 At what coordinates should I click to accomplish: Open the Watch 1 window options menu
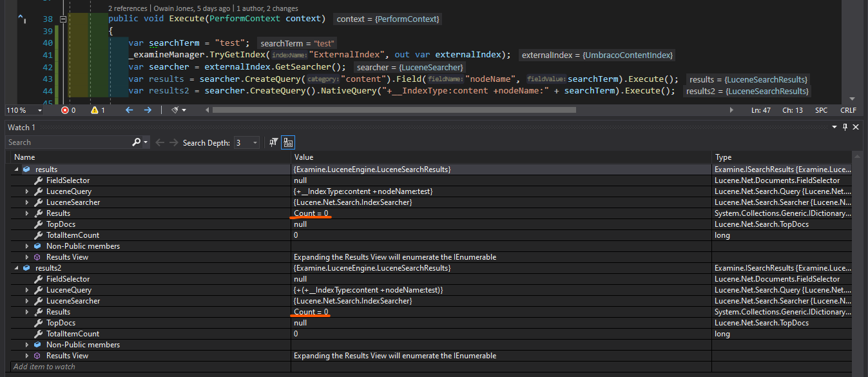(836, 128)
